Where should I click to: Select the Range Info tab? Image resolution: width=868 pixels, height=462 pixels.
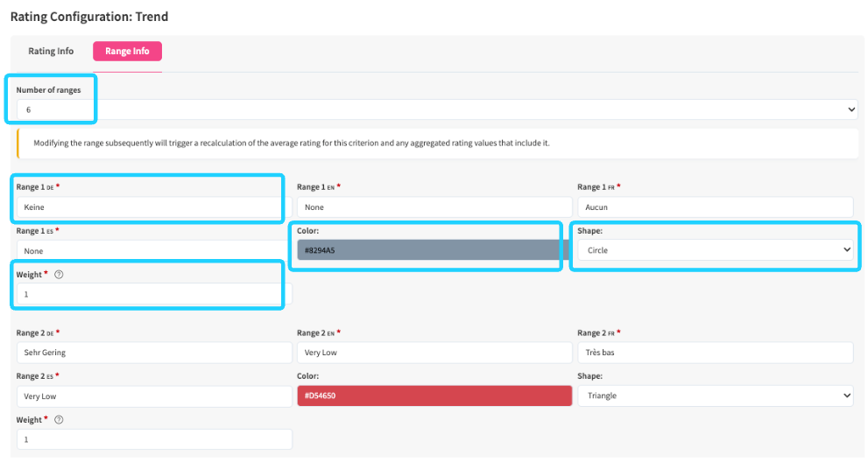tap(127, 52)
